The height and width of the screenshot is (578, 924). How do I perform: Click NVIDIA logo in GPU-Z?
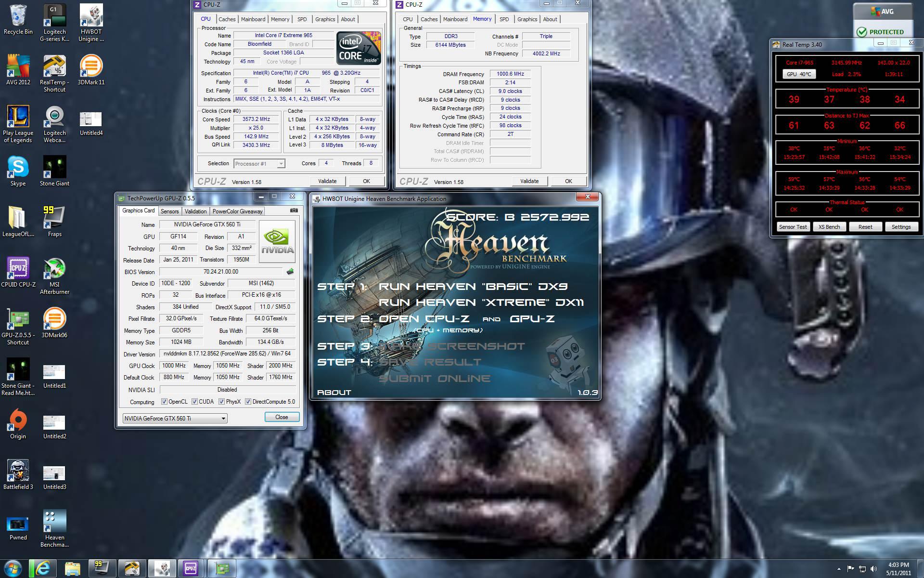[x=277, y=241]
